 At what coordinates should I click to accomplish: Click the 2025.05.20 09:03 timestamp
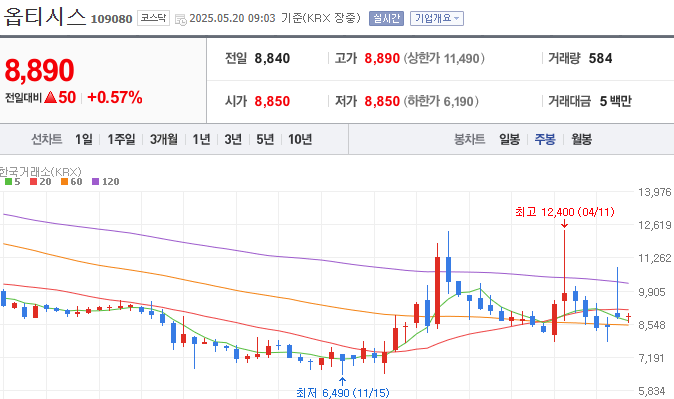(232, 18)
